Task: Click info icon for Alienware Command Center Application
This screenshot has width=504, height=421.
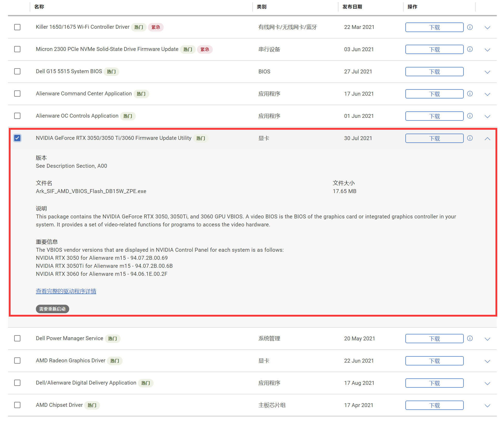Action: 470,94
